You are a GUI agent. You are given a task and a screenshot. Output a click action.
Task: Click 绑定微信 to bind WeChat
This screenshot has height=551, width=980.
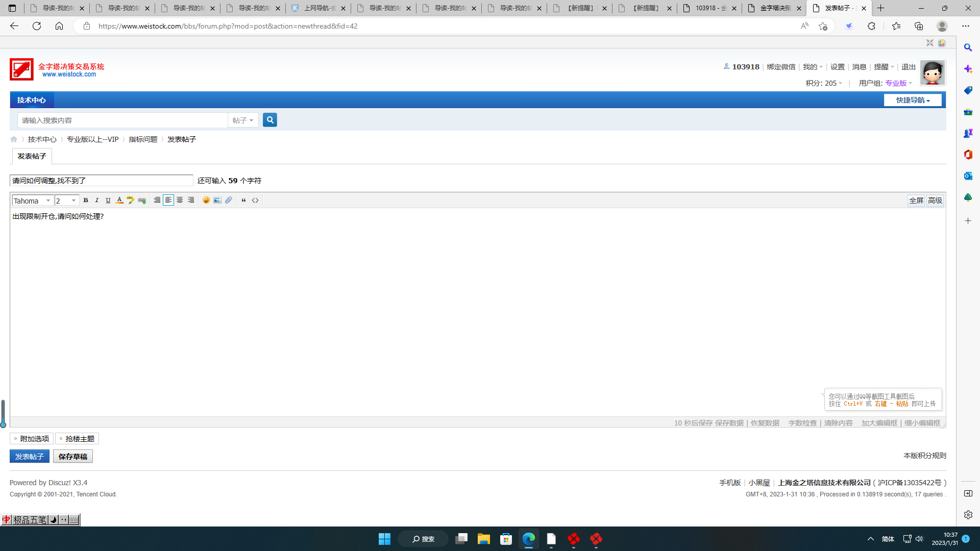(x=781, y=67)
